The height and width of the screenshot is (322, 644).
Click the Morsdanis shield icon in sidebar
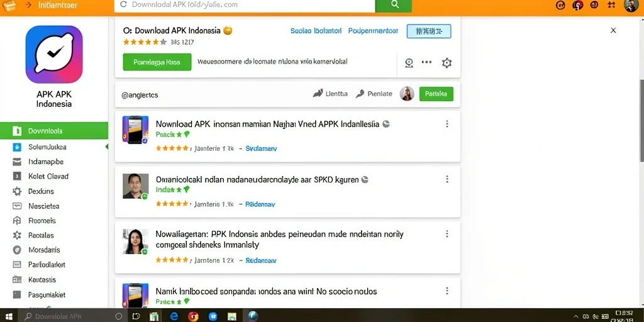pyautogui.click(x=17, y=250)
